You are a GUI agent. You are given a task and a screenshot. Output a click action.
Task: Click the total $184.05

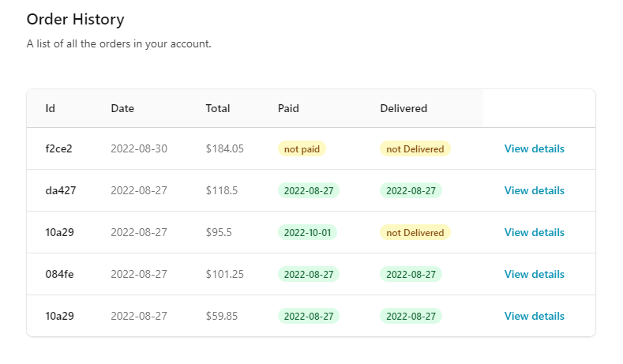click(224, 148)
